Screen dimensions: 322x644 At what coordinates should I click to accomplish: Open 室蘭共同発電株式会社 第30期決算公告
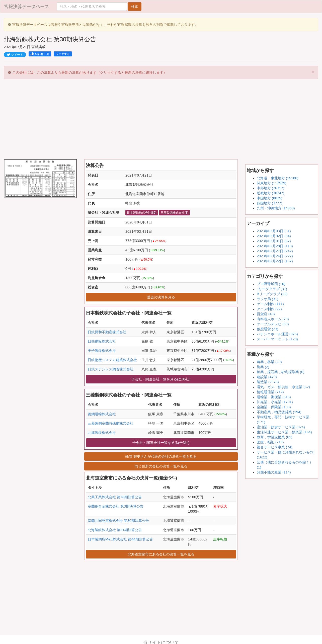click(x=118, y=521)
